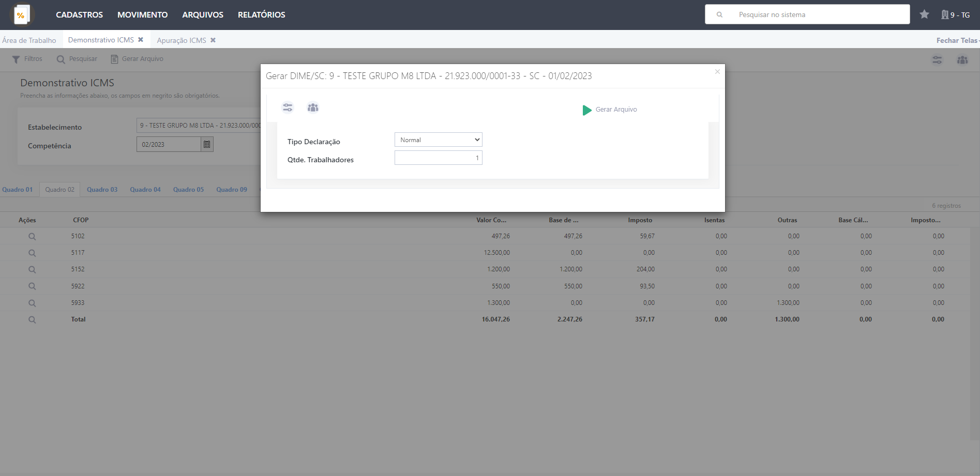Click Gerar Arquivo play button in dialog

click(x=610, y=110)
